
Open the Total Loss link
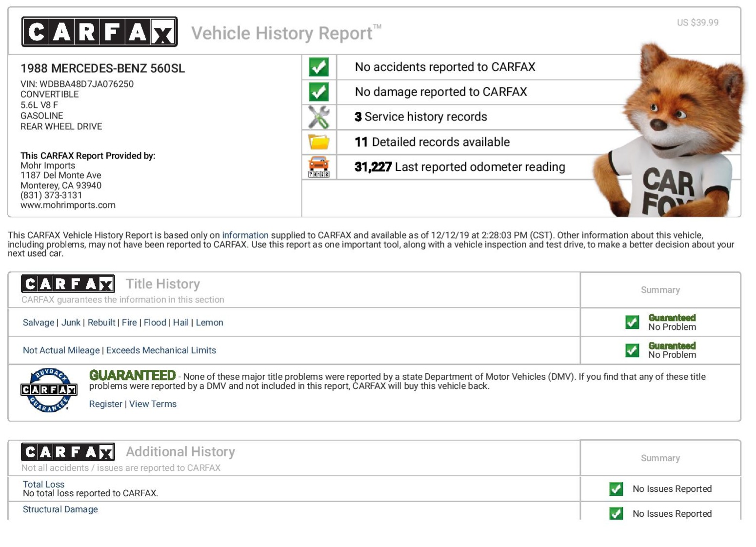[x=43, y=484]
